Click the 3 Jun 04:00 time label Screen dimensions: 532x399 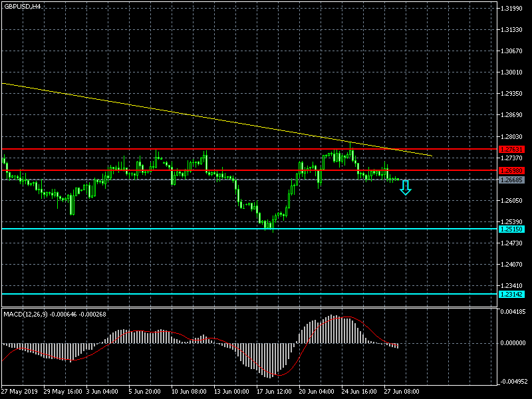click(x=102, y=392)
